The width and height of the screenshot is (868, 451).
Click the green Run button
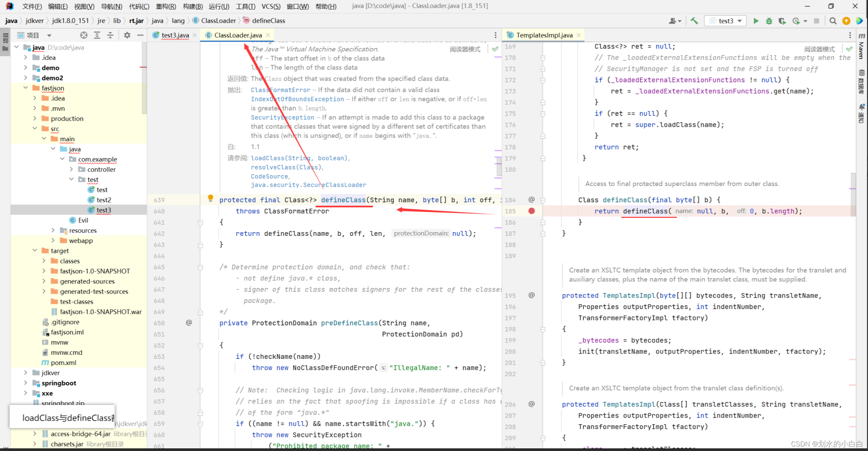click(756, 21)
